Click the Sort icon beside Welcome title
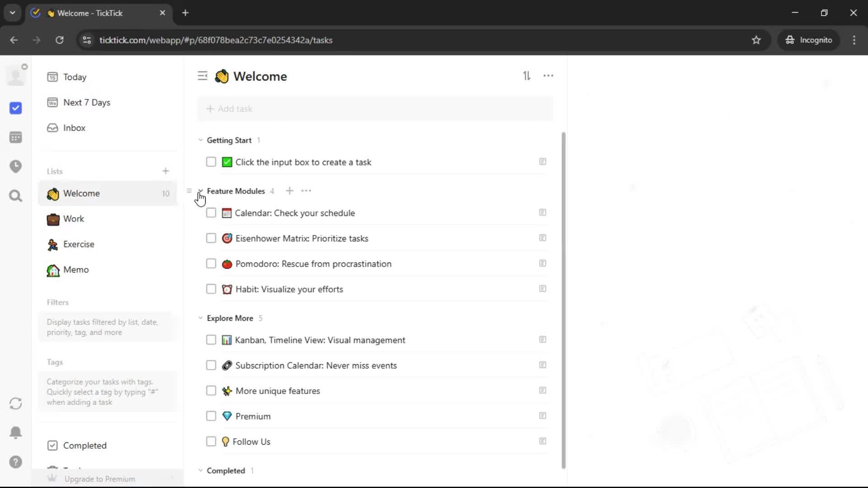868x488 pixels. [527, 76]
